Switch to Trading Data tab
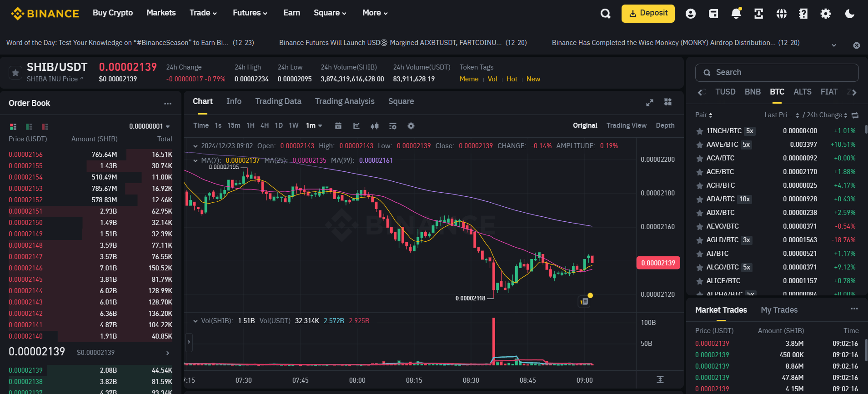This screenshot has width=868, height=394. tap(278, 101)
